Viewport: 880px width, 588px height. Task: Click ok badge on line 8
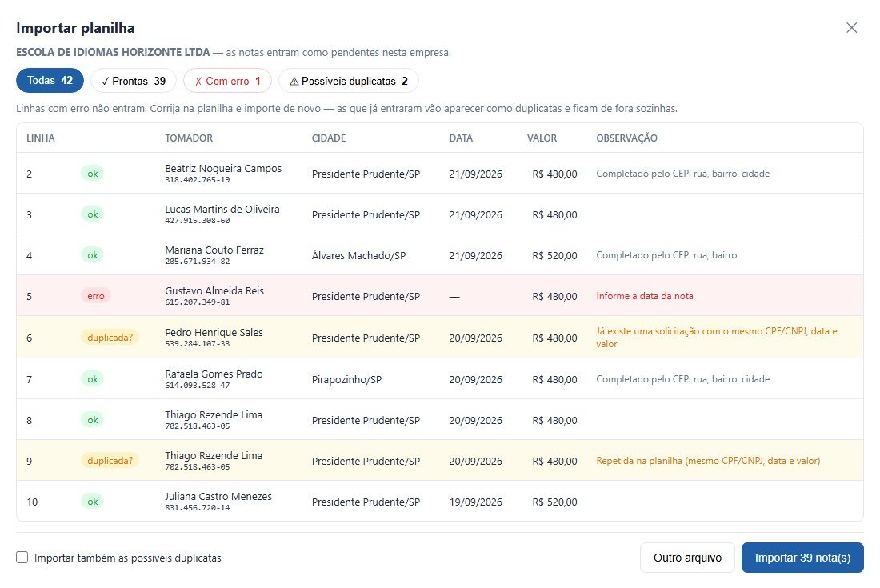coord(93,420)
